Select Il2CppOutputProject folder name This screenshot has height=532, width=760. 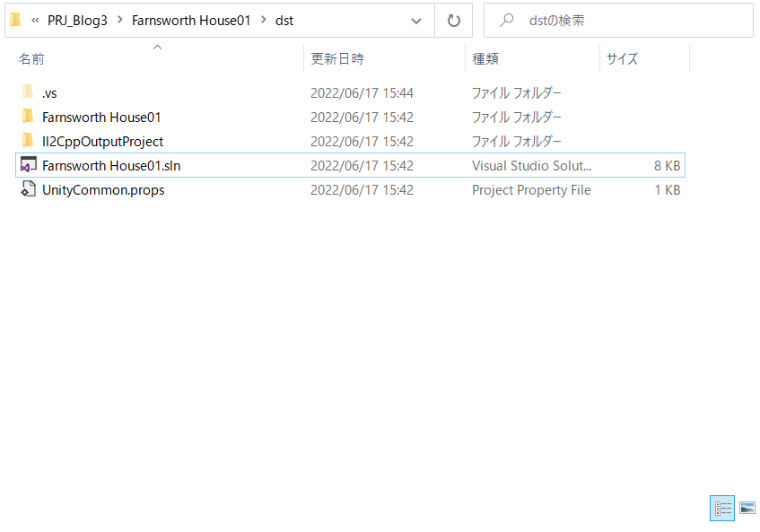point(103,142)
